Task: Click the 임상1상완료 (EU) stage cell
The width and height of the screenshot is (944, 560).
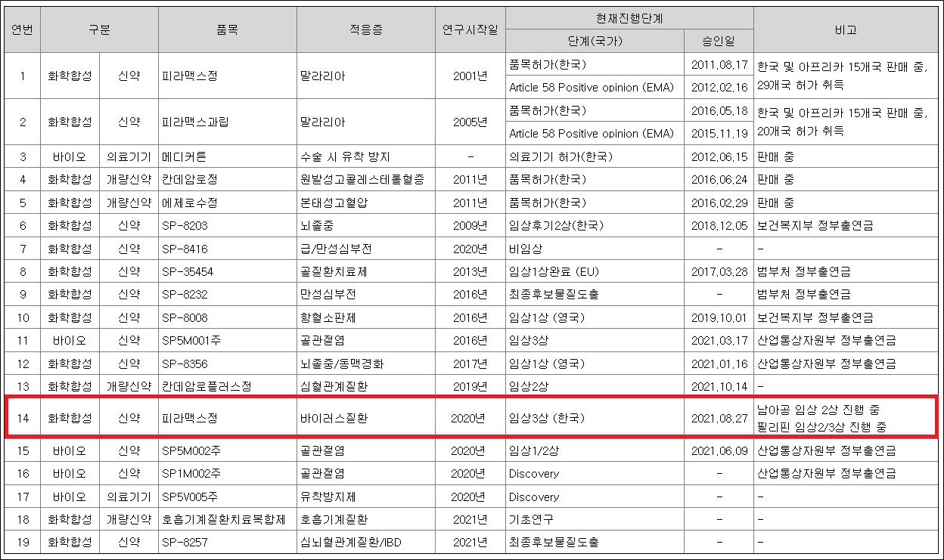Action: click(x=595, y=271)
